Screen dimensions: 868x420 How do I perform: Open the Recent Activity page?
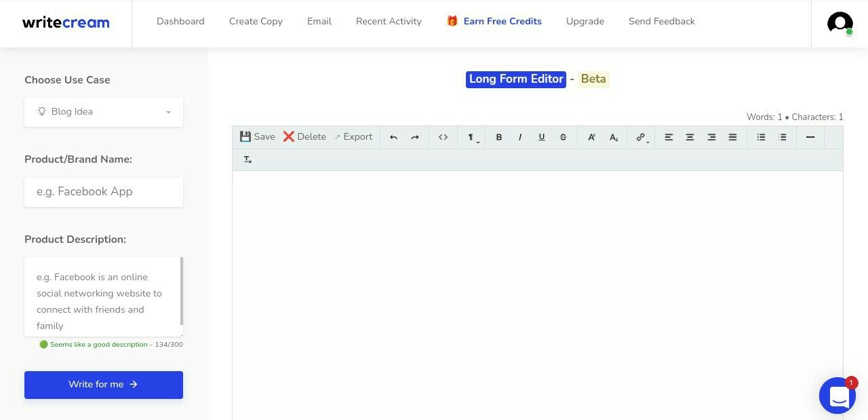[x=389, y=21]
